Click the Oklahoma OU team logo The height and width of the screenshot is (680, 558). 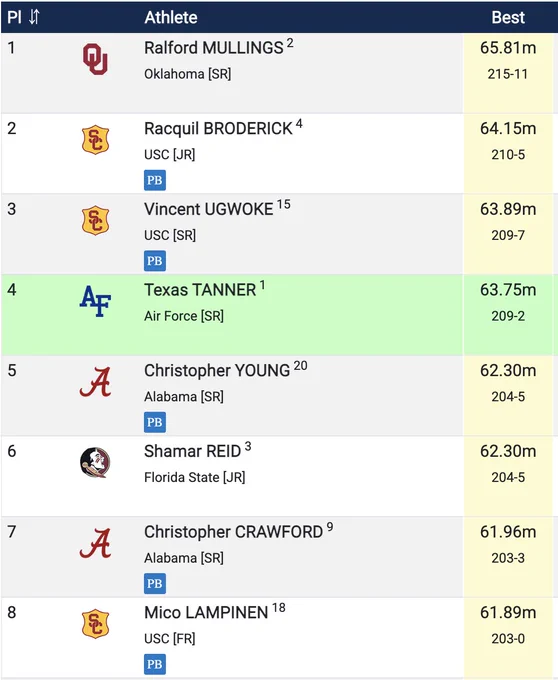tap(95, 59)
